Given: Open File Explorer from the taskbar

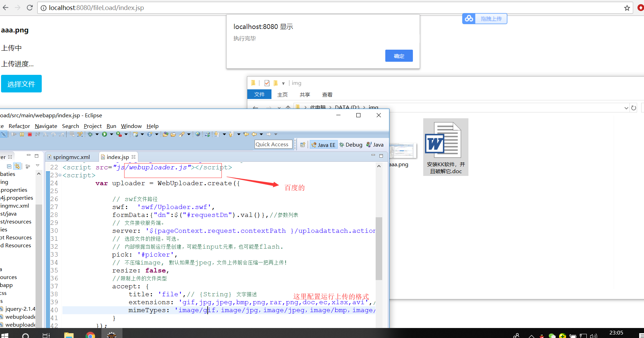Looking at the screenshot, I should [69, 335].
